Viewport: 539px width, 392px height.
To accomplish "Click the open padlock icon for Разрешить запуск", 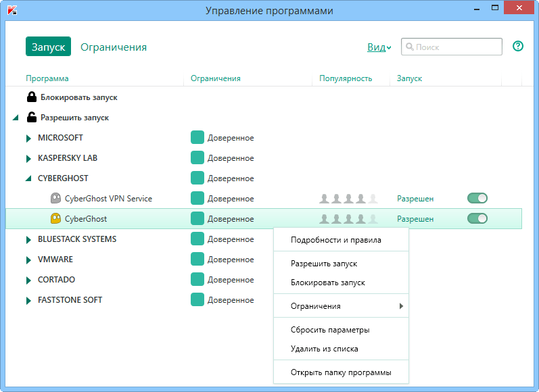I will pos(32,117).
